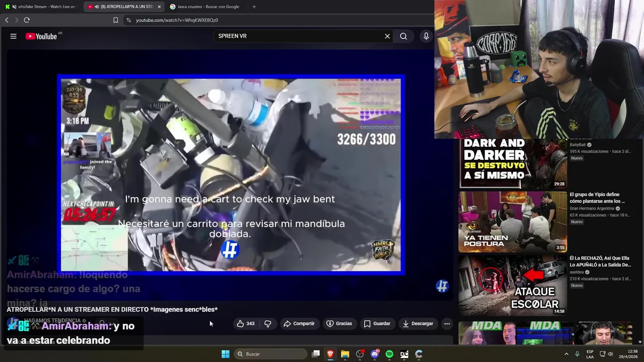Screen dimensions: 644x362
Task: Open Task View on the taskbar
Action: tap(316, 354)
